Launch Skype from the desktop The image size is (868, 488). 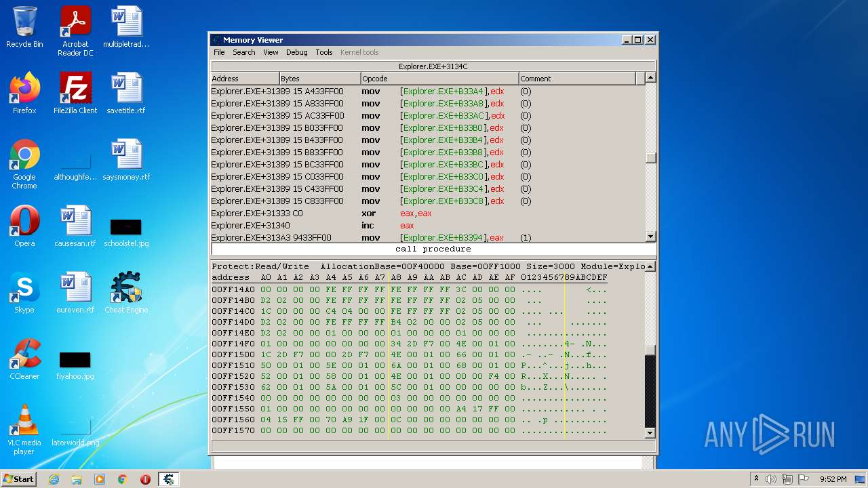click(x=24, y=293)
